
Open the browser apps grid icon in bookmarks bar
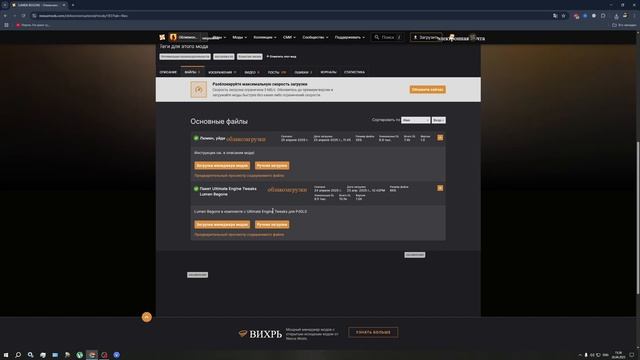pyautogui.click(x=6, y=25)
